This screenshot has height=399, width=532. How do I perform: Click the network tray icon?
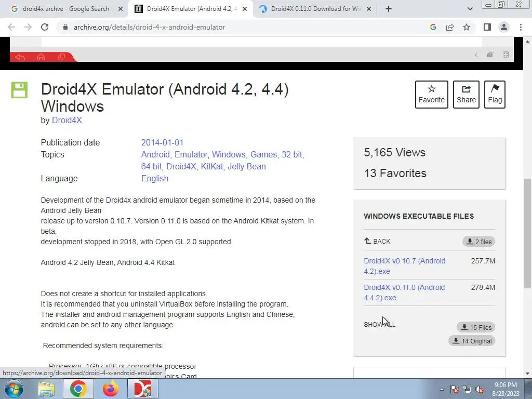pos(467,390)
